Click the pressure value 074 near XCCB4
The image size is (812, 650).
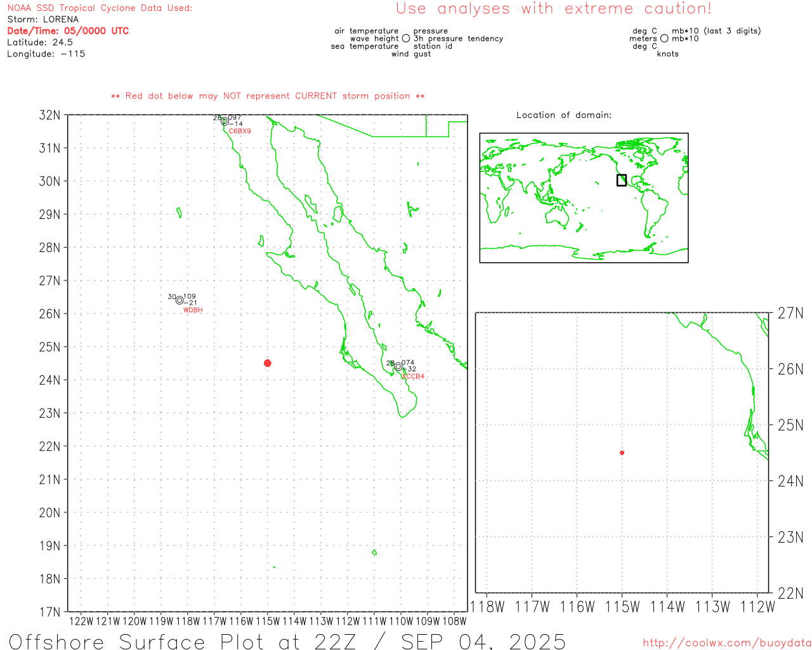tap(408, 362)
